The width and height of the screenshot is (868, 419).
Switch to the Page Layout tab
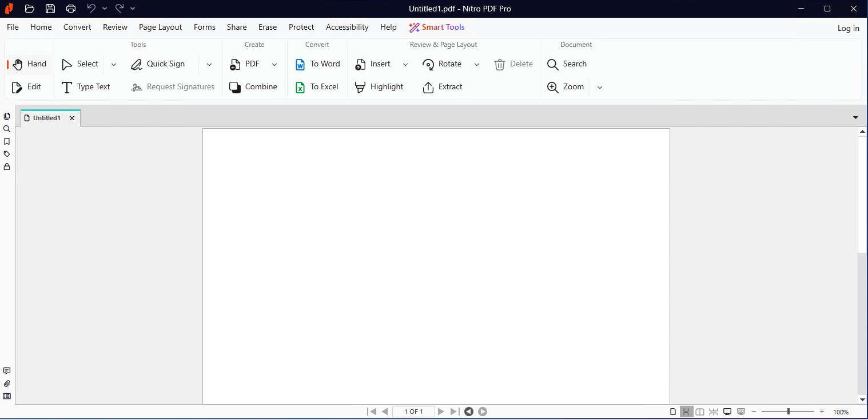(160, 27)
